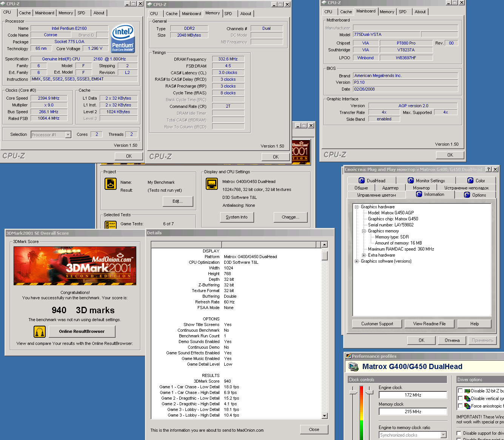The height and width of the screenshot is (440, 504).
Task: Open the Monitor Settings tab
Action: 426,181
